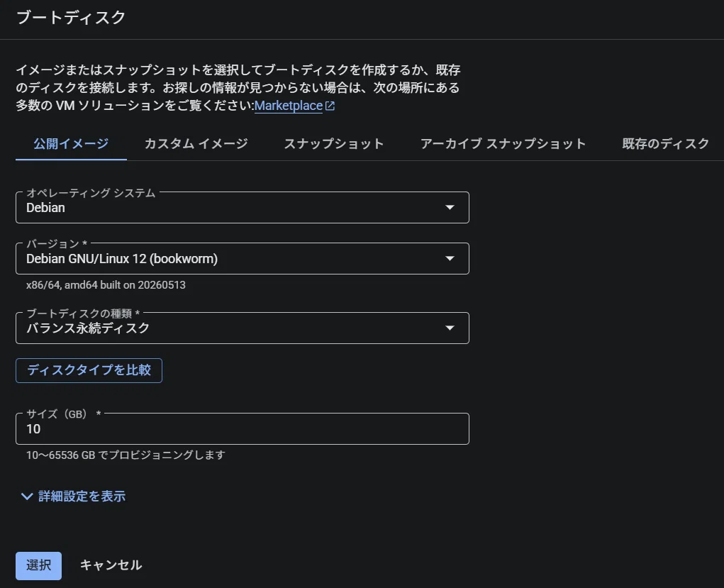Open the オペレーティング システム dropdown showing Debian

click(x=243, y=207)
